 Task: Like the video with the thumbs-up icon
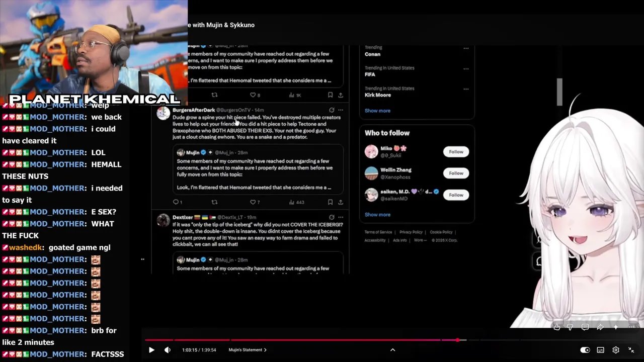pos(557,327)
